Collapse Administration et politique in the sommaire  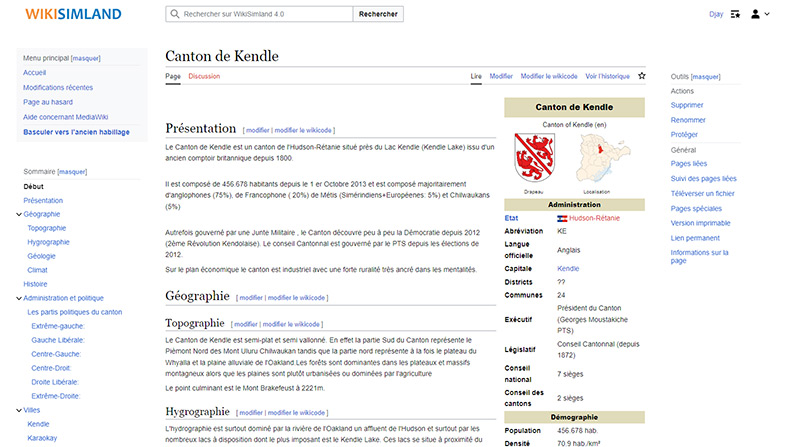coord(19,298)
